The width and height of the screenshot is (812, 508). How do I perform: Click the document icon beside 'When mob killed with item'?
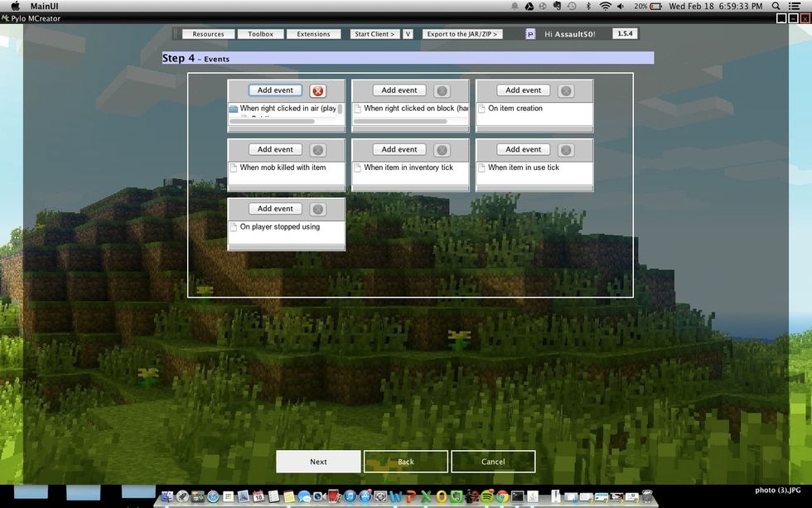point(234,167)
